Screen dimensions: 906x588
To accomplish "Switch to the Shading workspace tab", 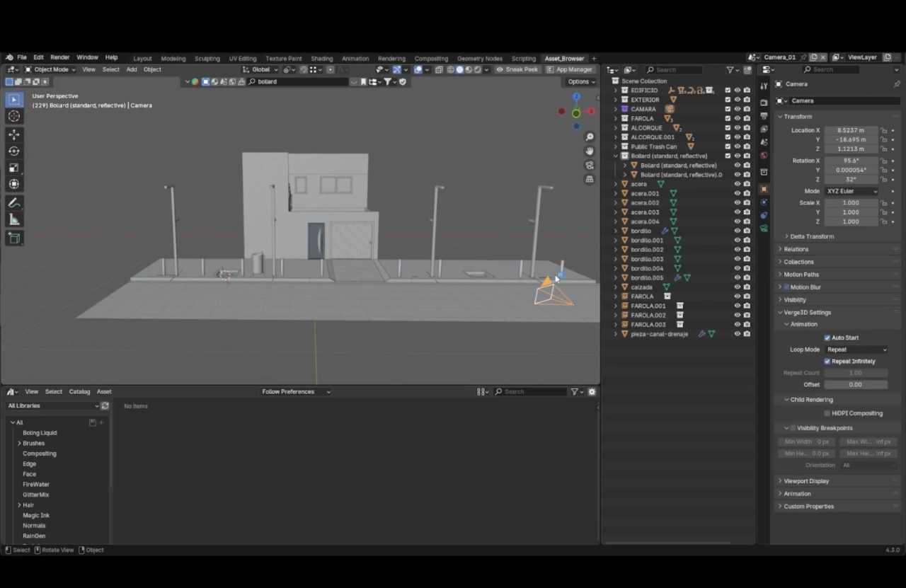I will (321, 59).
